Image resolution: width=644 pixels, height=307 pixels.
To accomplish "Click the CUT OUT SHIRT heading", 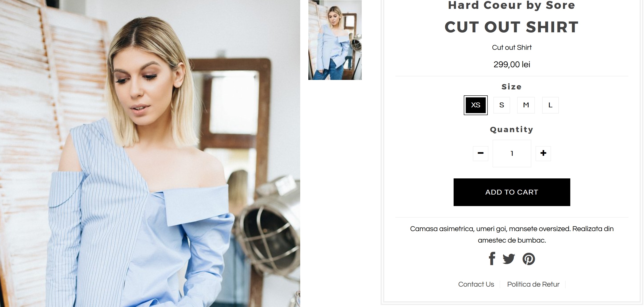I will click(512, 27).
